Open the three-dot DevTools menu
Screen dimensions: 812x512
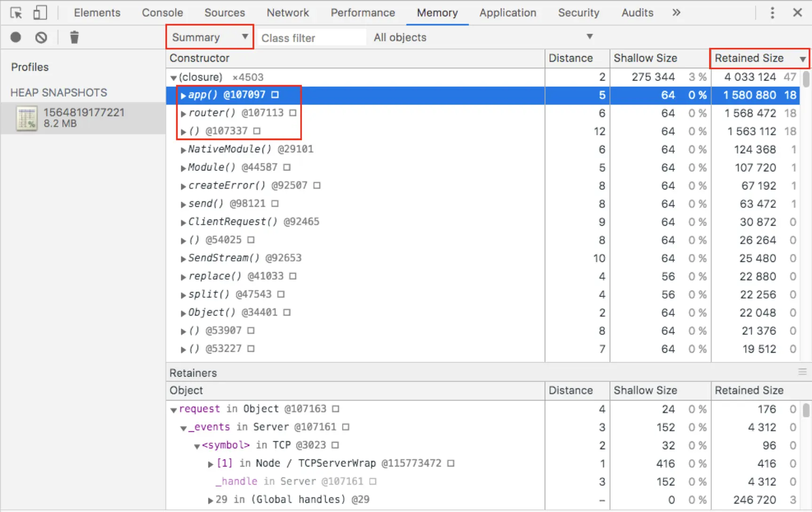[772, 13]
